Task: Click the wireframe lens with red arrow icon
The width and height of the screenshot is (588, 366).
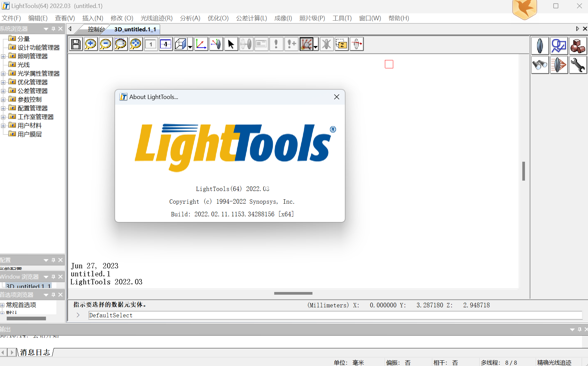Action: tap(357, 44)
